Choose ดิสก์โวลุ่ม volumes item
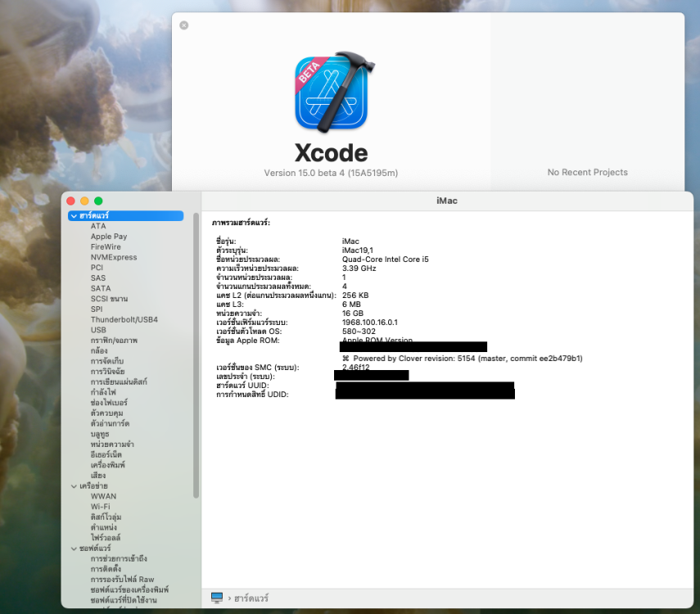 coord(106,517)
